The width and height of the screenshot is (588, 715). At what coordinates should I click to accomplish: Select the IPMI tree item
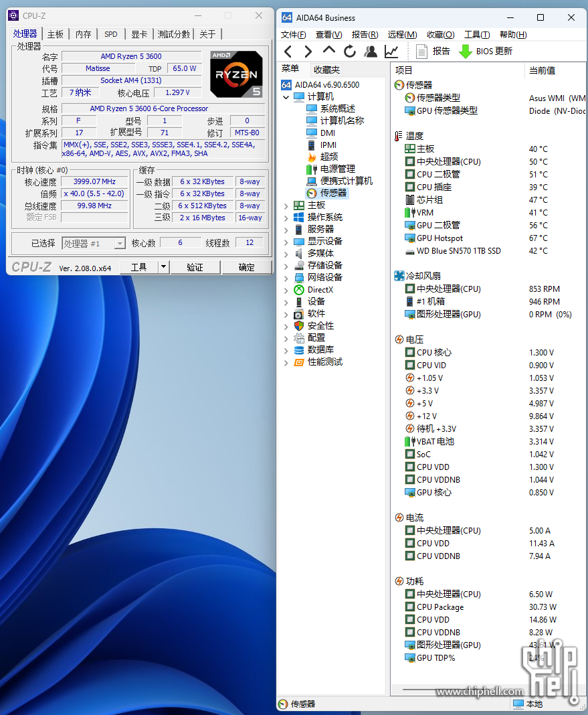(322, 145)
